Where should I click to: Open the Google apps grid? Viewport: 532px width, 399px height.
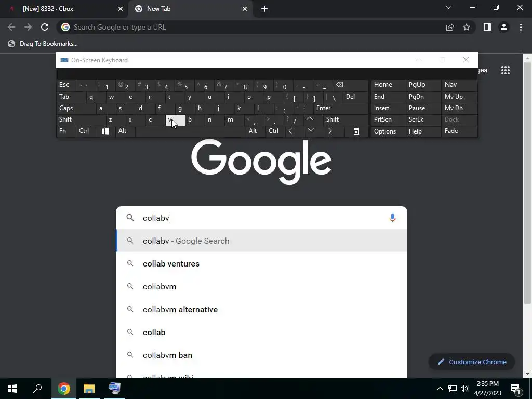[506, 70]
